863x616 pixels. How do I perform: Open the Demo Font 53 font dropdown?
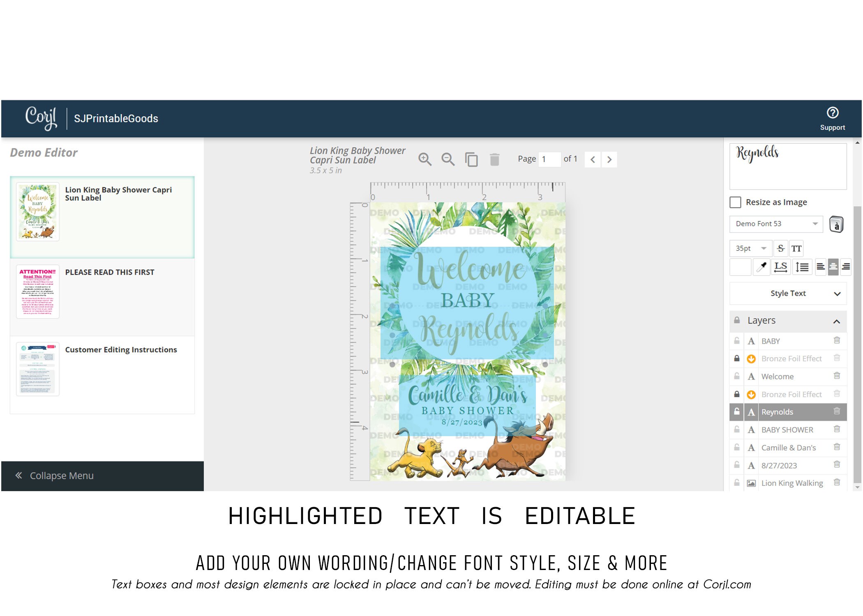776,224
